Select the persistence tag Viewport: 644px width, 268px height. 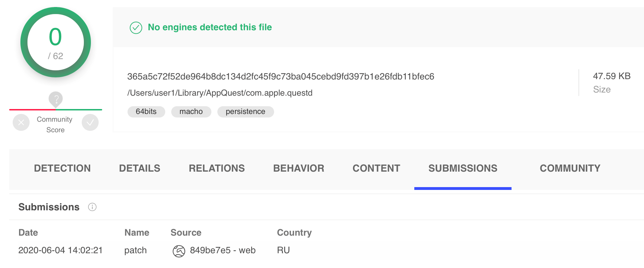245,111
